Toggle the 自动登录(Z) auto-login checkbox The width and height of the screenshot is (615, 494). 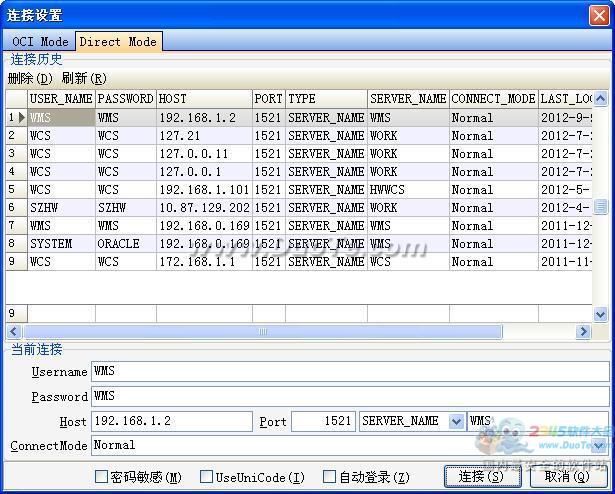[329, 477]
